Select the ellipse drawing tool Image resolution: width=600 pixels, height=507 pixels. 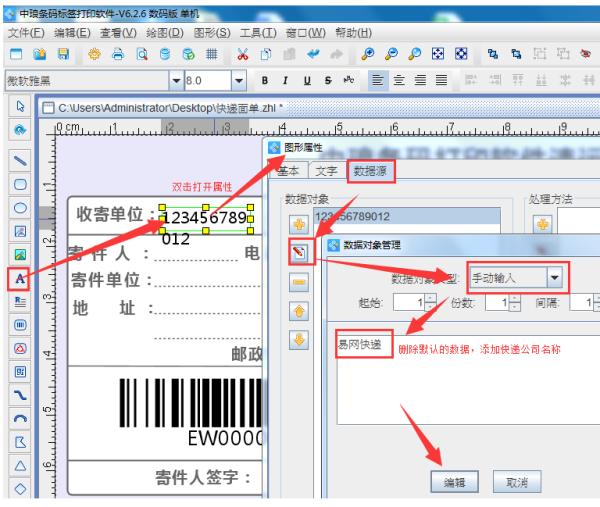coord(19,207)
